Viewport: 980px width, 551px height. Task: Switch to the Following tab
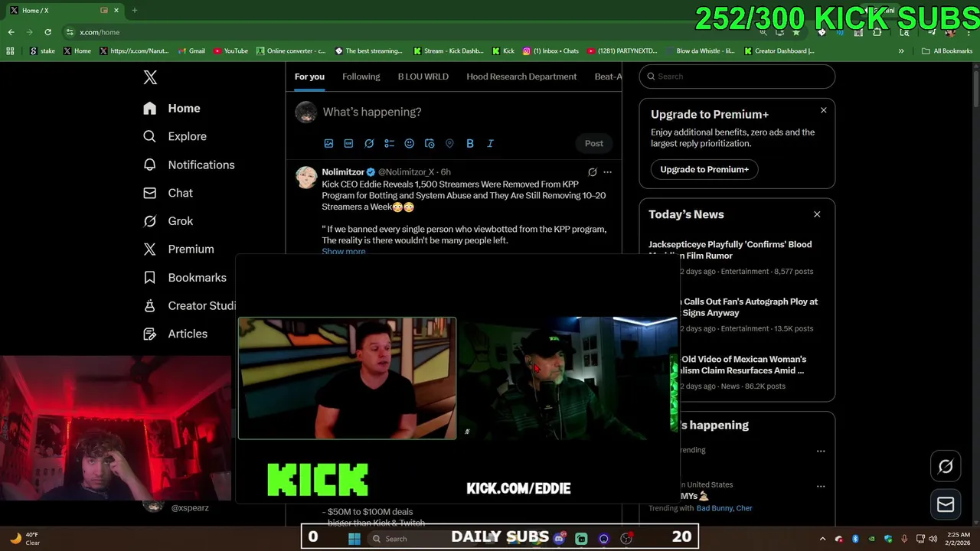(x=361, y=77)
